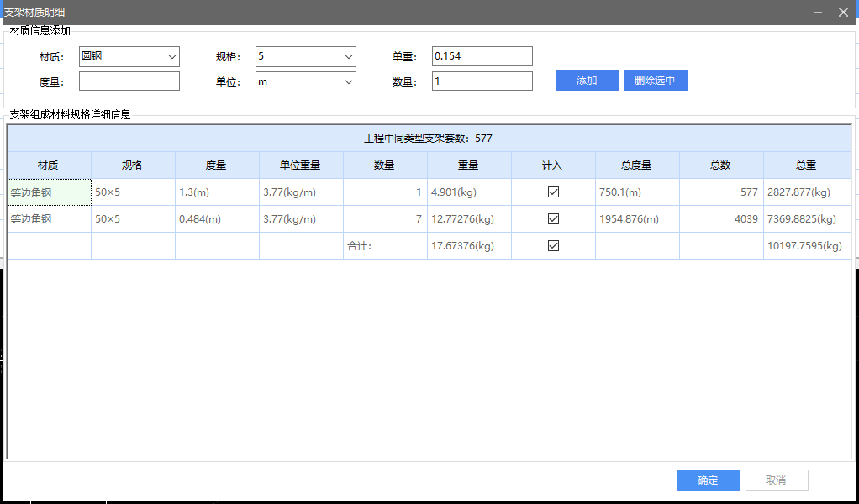Viewport: 859px width, 504px height.
Task: Toggle 计入 checkbox for the 0.484(m) row
Action: click(x=553, y=219)
